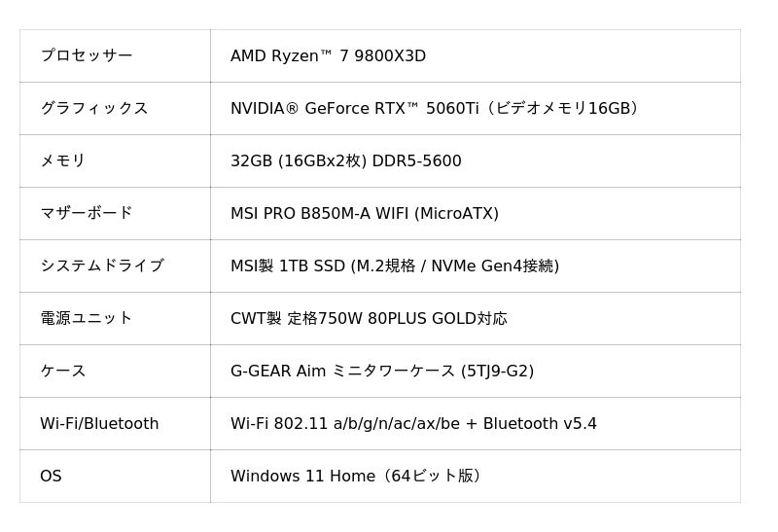The height and width of the screenshot is (532, 778).
Task: Click the ケース label cell
Action: [x=62, y=372]
